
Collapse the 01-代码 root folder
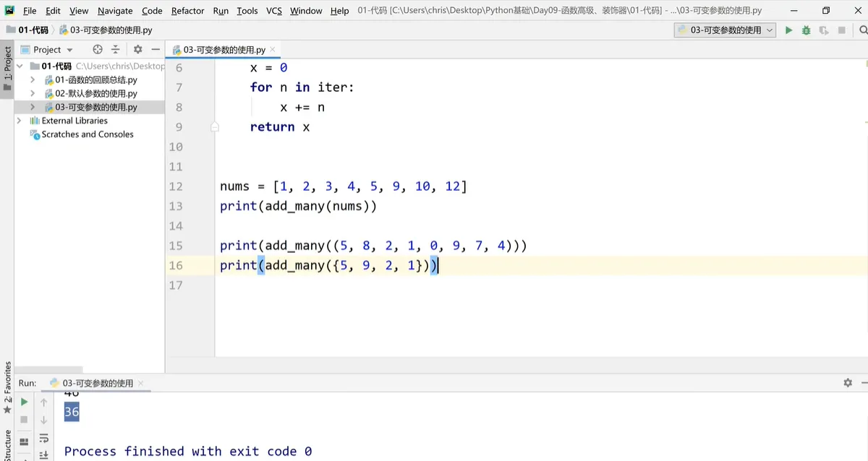20,66
